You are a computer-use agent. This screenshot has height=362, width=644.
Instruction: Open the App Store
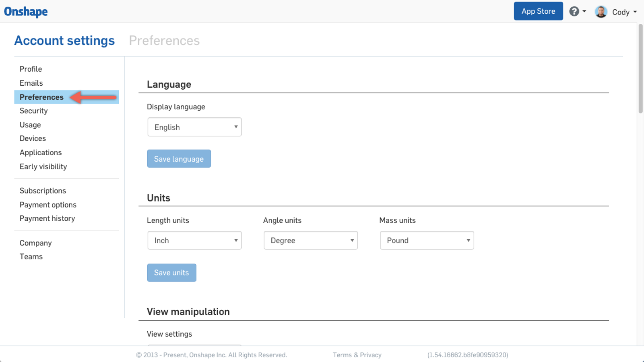click(538, 11)
